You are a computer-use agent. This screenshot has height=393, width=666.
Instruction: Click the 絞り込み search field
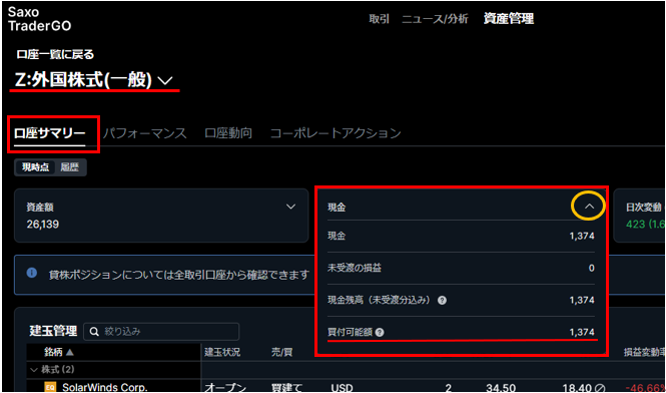tap(161, 331)
